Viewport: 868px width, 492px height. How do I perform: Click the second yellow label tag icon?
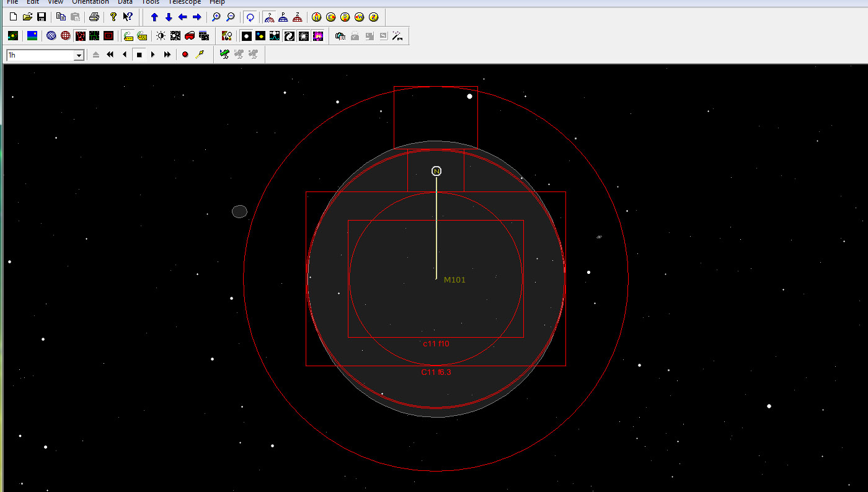[142, 36]
